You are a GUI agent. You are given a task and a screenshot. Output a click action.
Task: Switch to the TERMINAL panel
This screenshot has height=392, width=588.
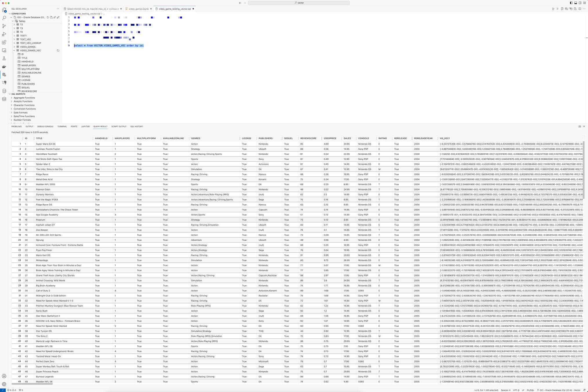click(x=62, y=126)
